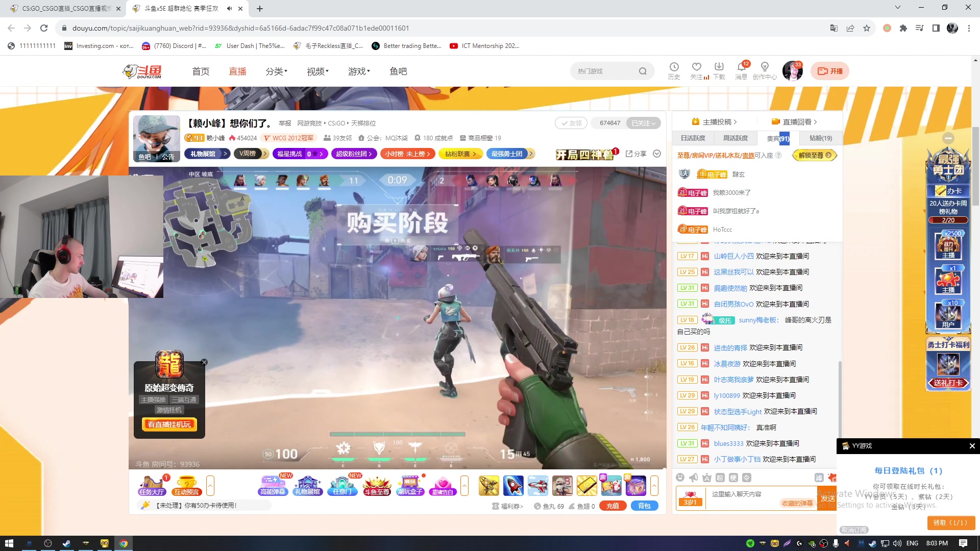The width and height of the screenshot is (980, 551).
Task: Click the 解锁至尊 unlock button
Action: (x=814, y=155)
